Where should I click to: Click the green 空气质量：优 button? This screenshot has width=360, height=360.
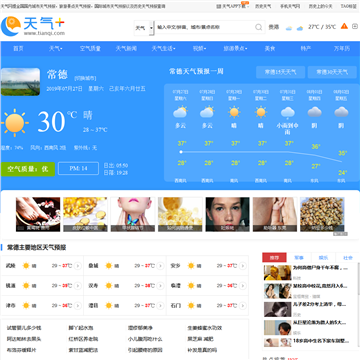(x=28, y=169)
